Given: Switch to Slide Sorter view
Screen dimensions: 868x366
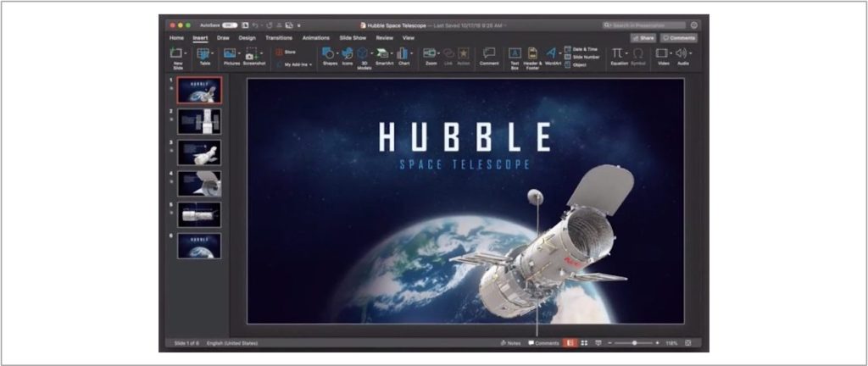Looking at the screenshot, I should point(584,343).
